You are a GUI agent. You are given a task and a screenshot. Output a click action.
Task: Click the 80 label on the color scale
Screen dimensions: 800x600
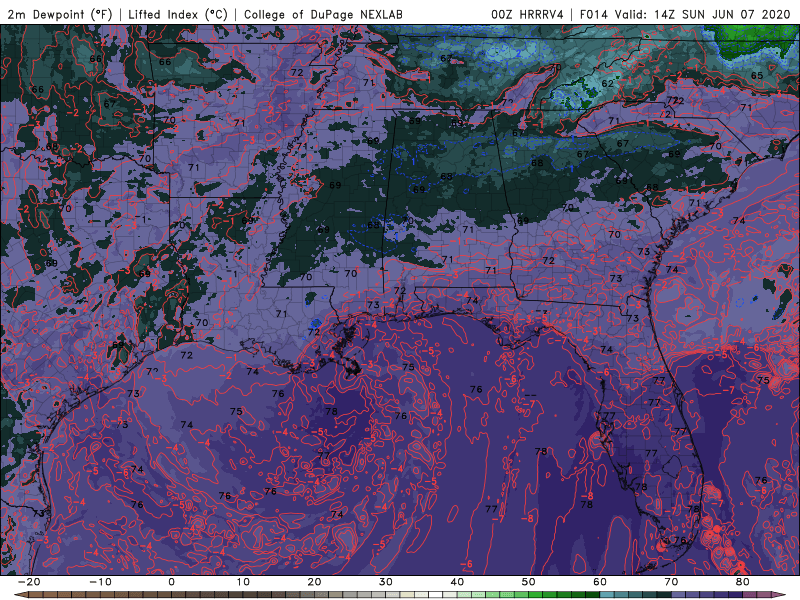coord(743,582)
